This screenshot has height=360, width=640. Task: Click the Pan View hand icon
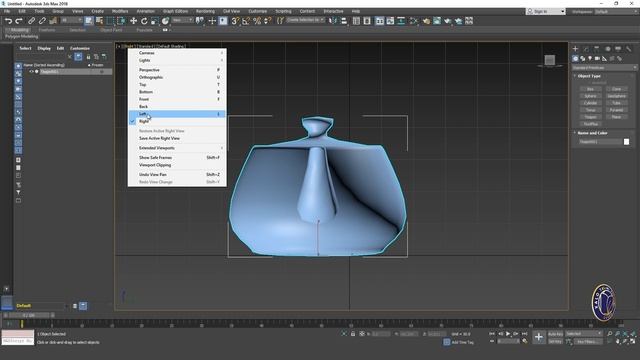pos(618,341)
